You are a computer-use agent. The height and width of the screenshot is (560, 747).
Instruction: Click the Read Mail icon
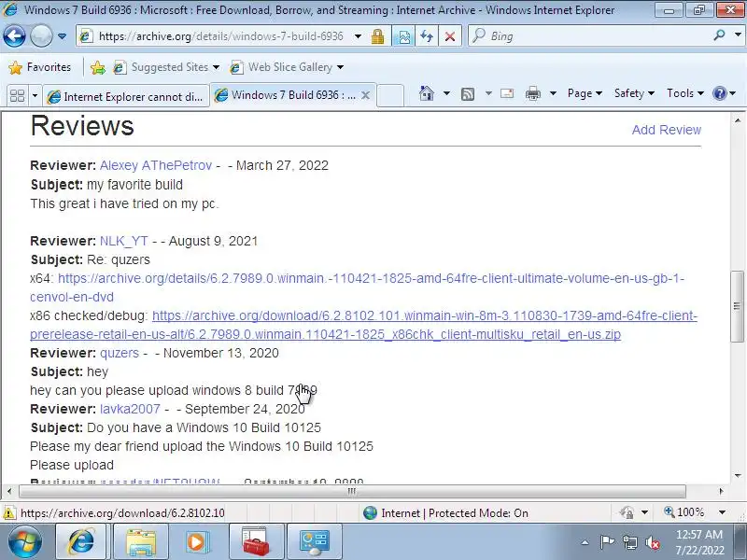coord(507,93)
